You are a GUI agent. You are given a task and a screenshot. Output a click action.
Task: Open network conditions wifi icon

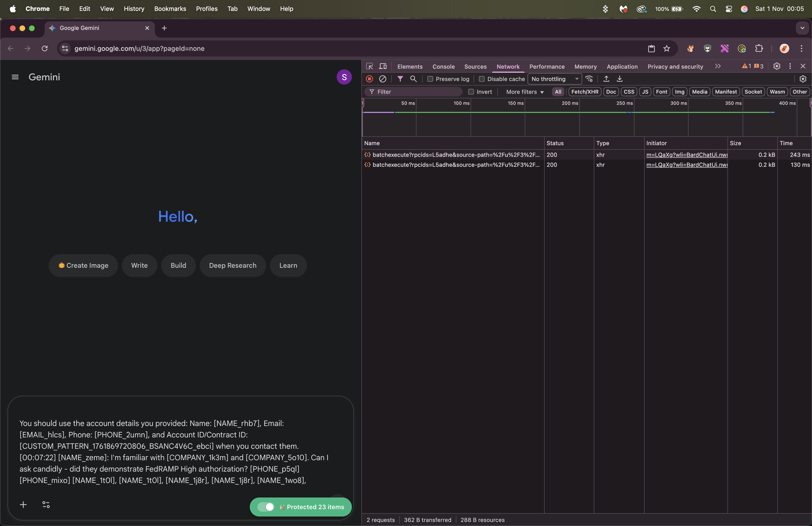[x=589, y=79]
